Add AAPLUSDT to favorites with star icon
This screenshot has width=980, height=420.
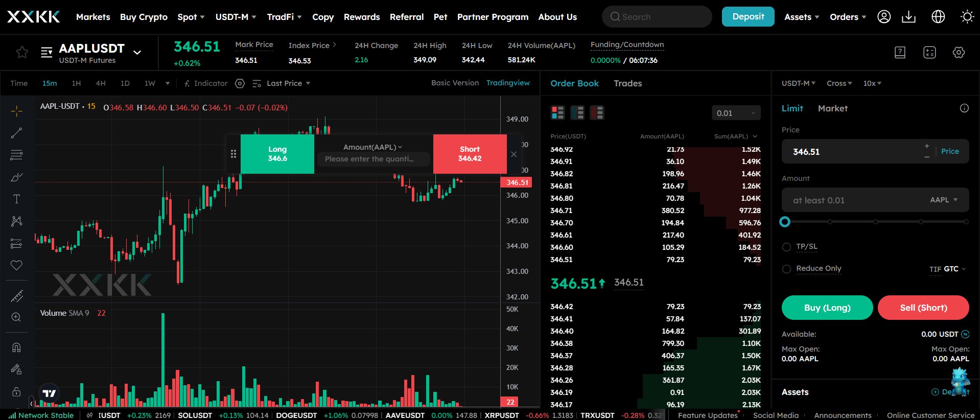[22, 52]
